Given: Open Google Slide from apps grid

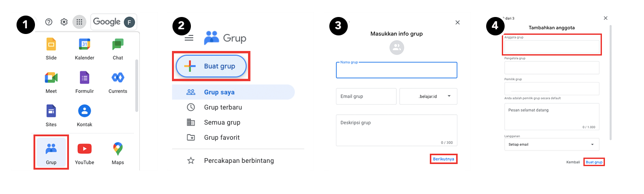Looking at the screenshot, I should click(x=51, y=49).
